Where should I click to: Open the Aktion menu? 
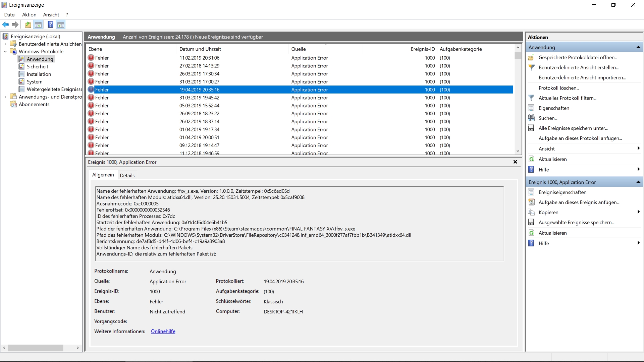[29, 15]
